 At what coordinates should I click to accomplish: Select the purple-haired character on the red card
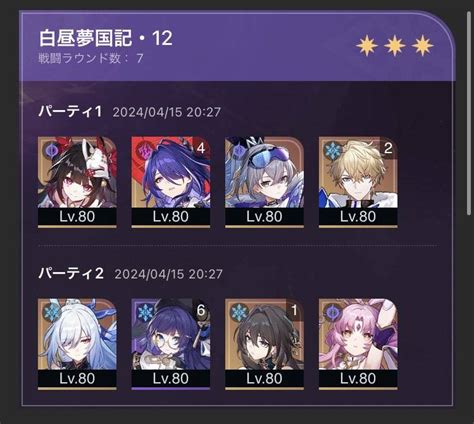(x=171, y=182)
